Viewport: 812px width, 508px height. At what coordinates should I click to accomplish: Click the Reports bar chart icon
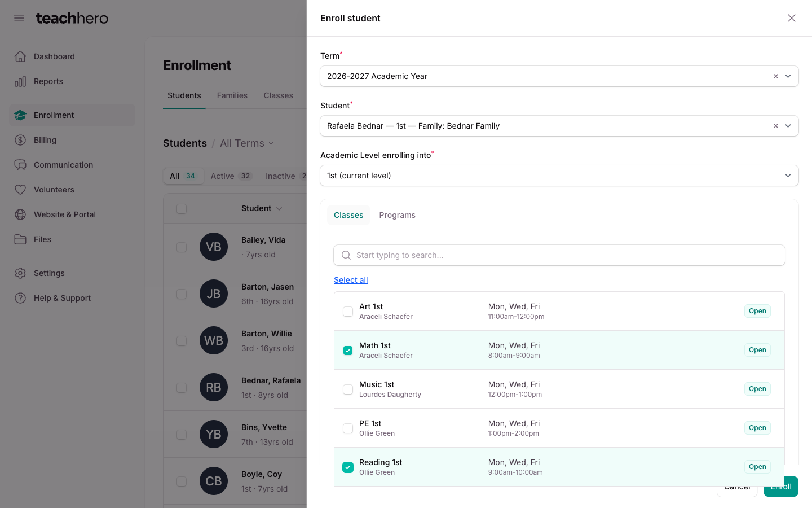20,81
